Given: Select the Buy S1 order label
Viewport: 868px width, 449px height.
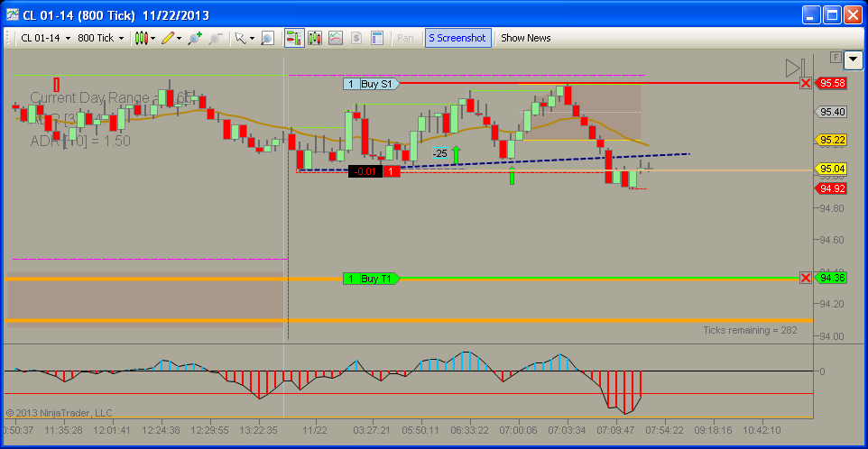Looking at the screenshot, I should tap(370, 84).
